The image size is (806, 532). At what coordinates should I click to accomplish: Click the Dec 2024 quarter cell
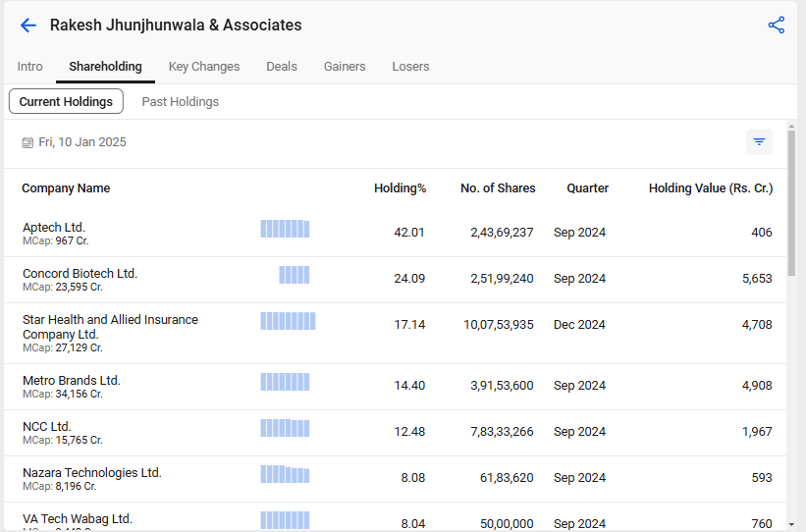pyautogui.click(x=579, y=325)
